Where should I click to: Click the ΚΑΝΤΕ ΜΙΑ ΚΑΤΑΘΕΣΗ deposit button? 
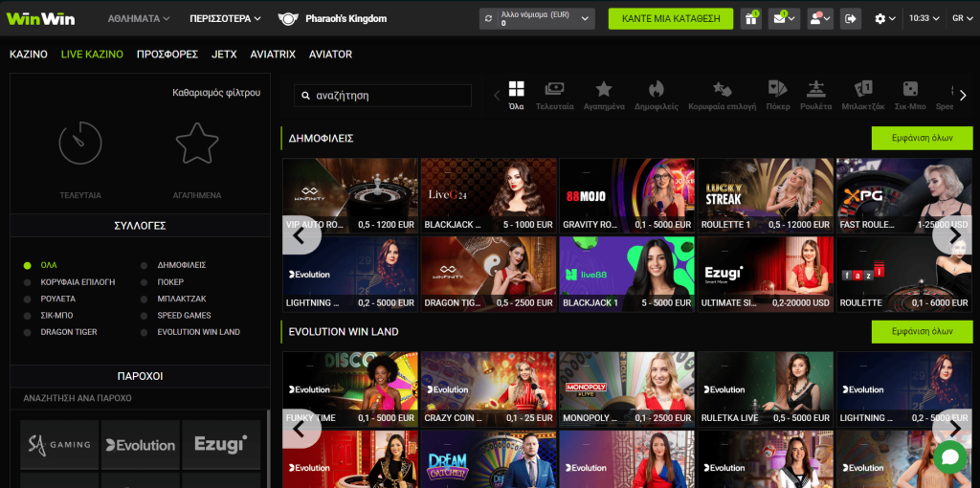[670, 18]
